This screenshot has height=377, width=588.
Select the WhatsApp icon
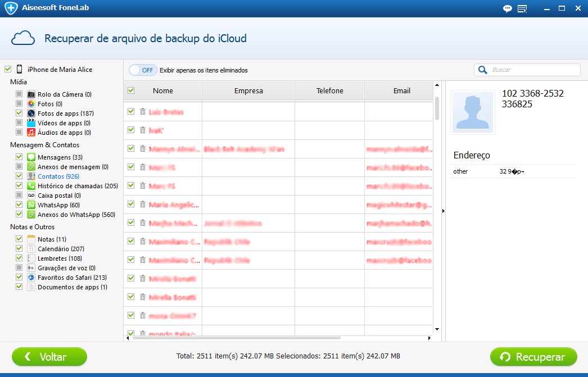(x=31, y=205)
